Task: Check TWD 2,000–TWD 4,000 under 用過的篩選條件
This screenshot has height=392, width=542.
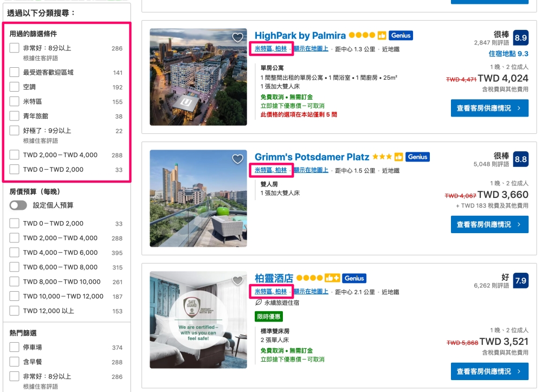Action: coord(14,155)
